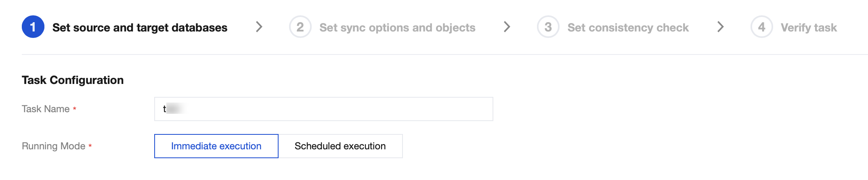Click the red asterisk beside Task Name
The width and height of the screenshot is (868, 180).
point(75,109)
